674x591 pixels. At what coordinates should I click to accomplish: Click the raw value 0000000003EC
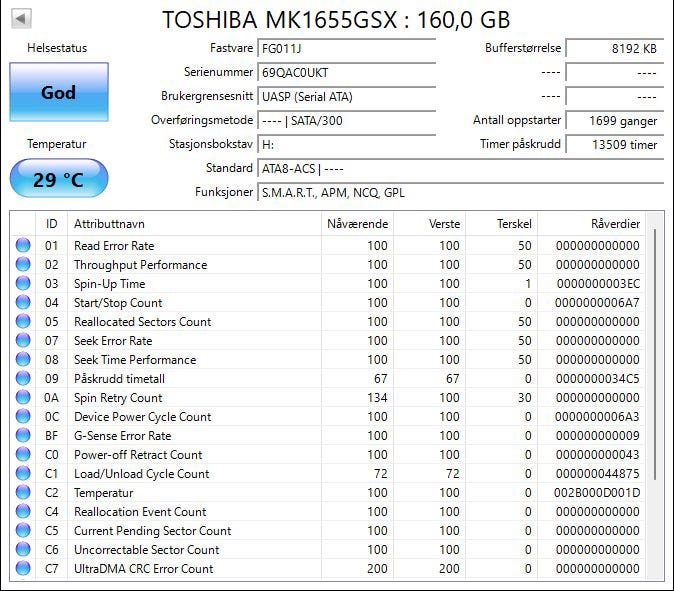(598, 284)
